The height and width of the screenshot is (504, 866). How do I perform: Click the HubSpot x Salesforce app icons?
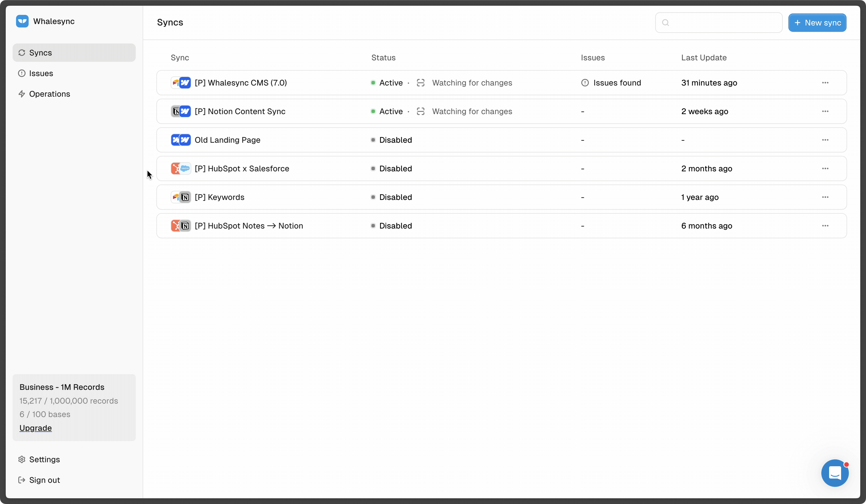181,168
